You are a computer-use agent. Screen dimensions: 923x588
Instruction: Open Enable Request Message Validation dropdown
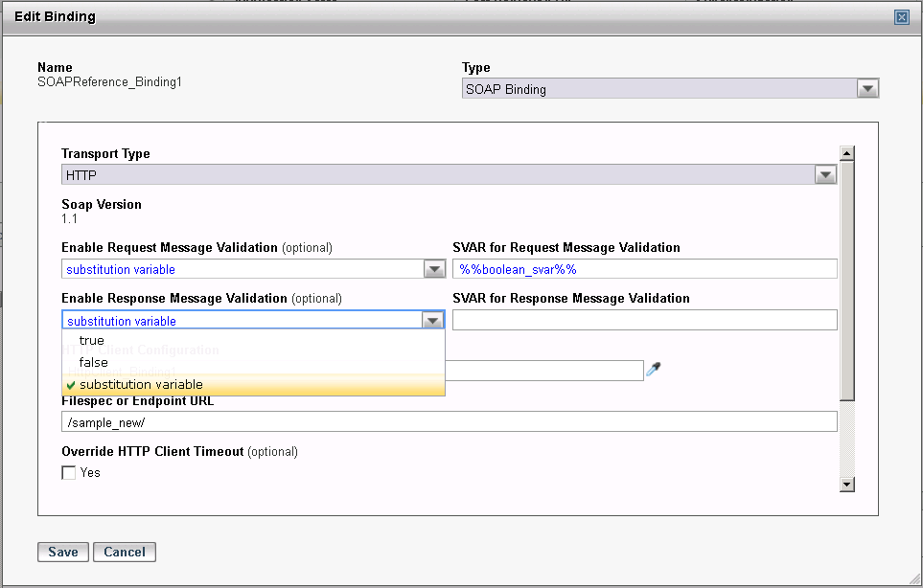click(434, 269)
